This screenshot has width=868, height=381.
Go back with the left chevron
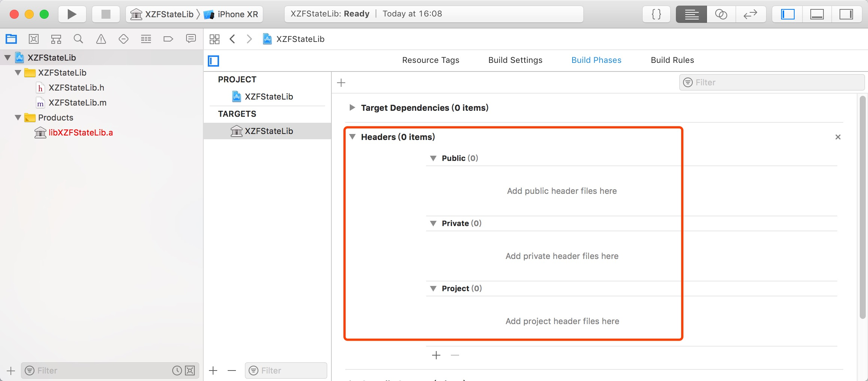[233, 39]
